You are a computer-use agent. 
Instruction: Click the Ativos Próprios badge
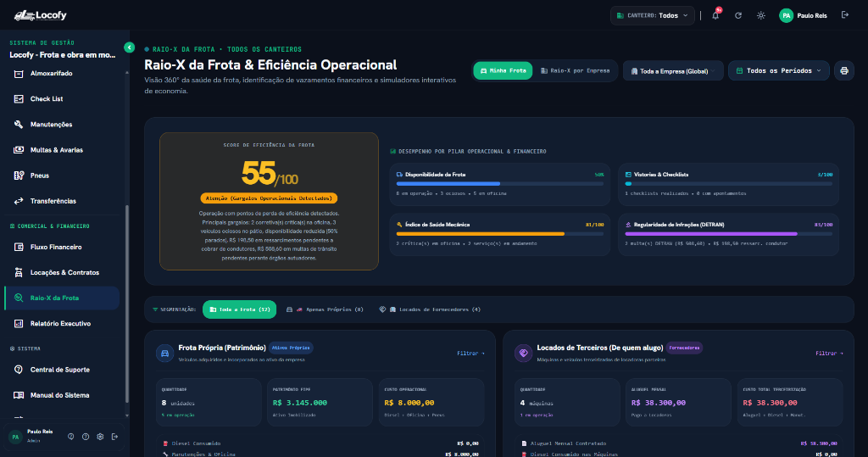[x=292, y=348]
